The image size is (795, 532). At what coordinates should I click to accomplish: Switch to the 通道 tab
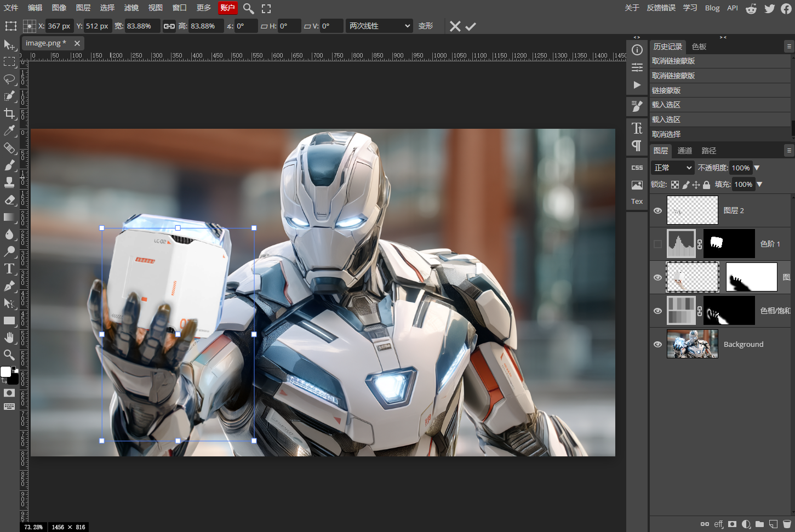[684, 151]
